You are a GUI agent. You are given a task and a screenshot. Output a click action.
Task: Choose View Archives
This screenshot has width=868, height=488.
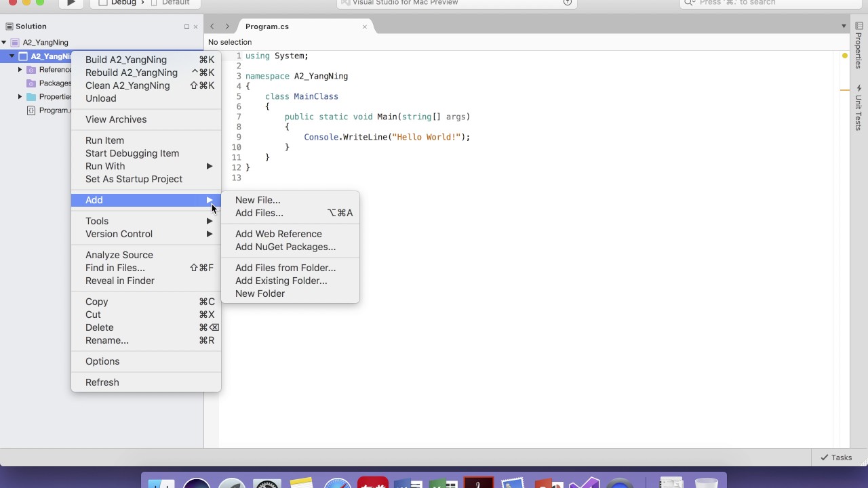point(146,119)
